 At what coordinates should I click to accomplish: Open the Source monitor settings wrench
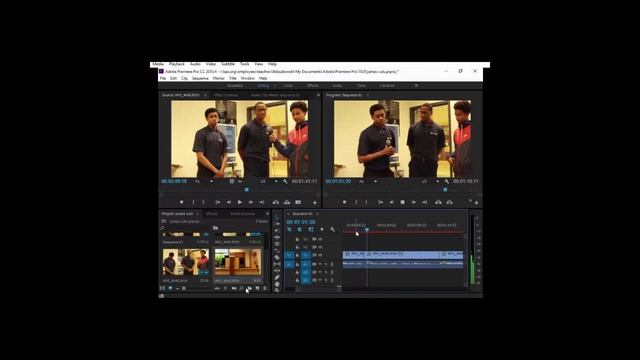click(285, 181)
